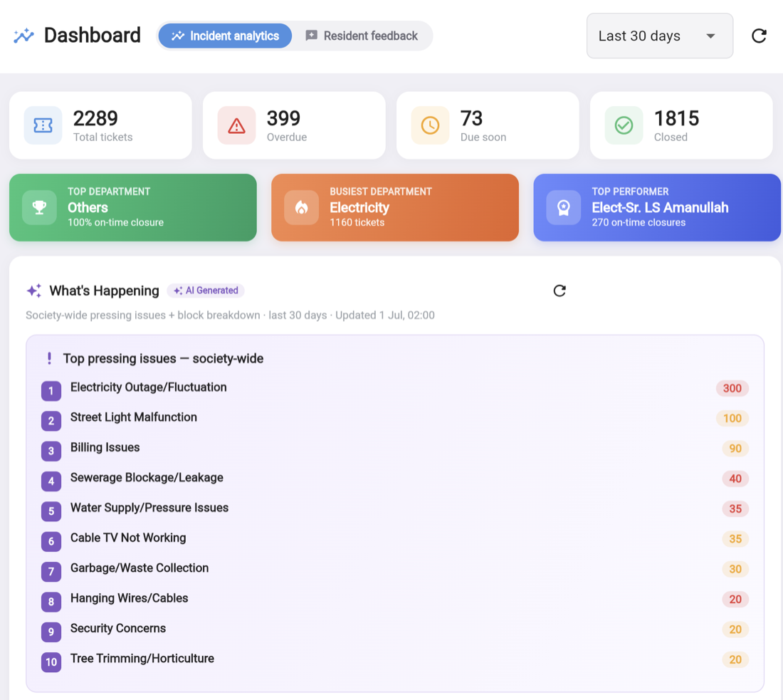
Task: Click the 30 count badge
Action: [x=735, y=569]
